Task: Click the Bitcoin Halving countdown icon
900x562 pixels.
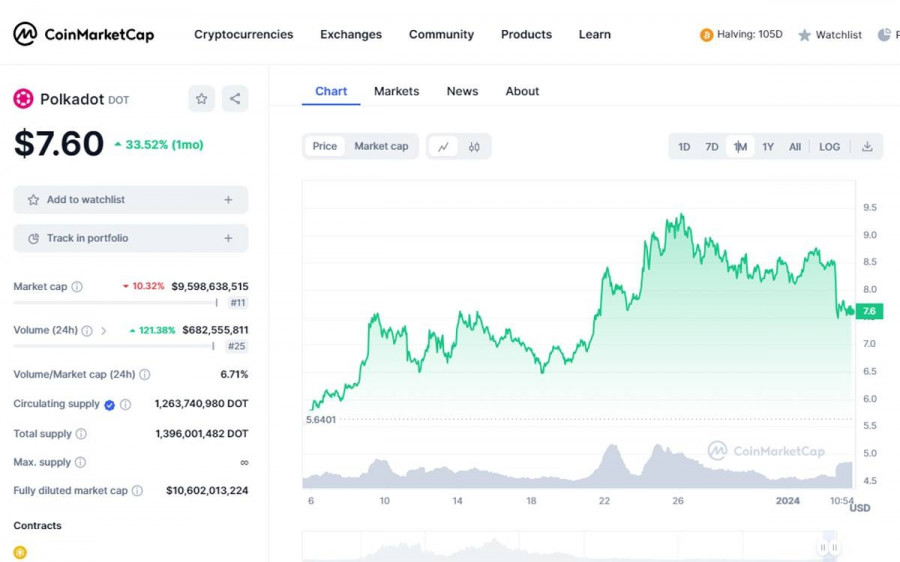Action: pyautogui.click(x=706, y=35)
